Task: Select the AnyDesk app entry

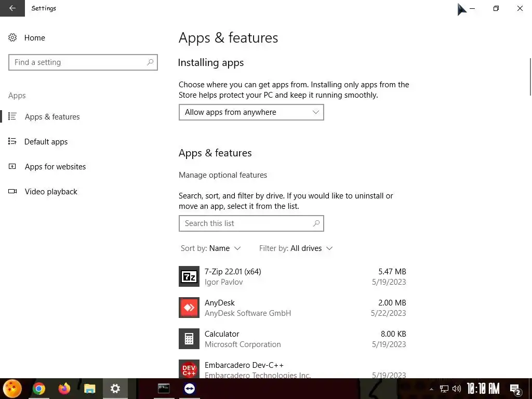Action: pos(292,308)
